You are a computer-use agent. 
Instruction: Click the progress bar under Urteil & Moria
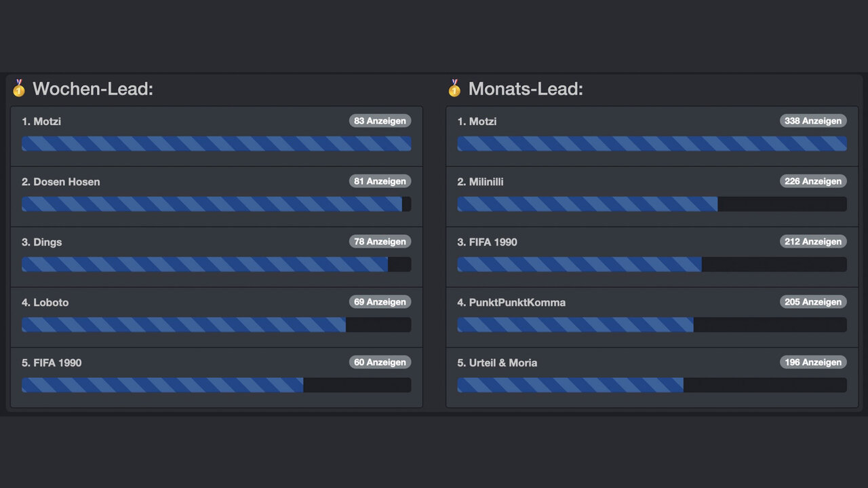coord(652,386)
